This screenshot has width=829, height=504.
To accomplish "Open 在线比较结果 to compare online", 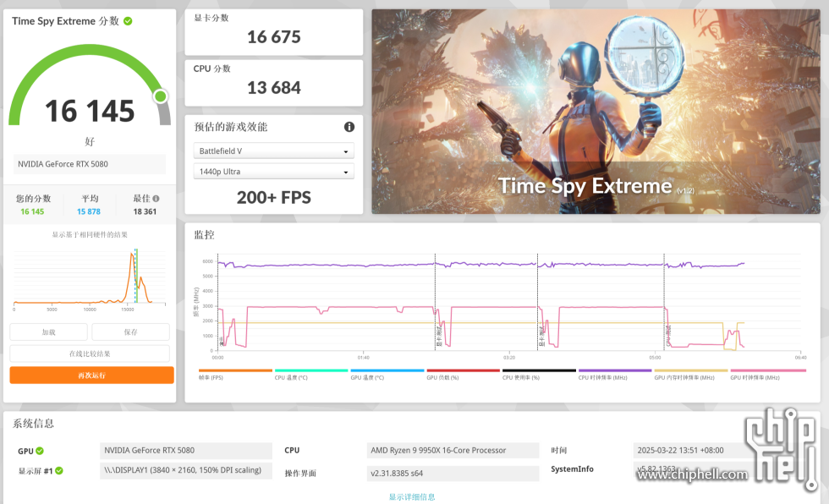I will click(x=90, y=353).
